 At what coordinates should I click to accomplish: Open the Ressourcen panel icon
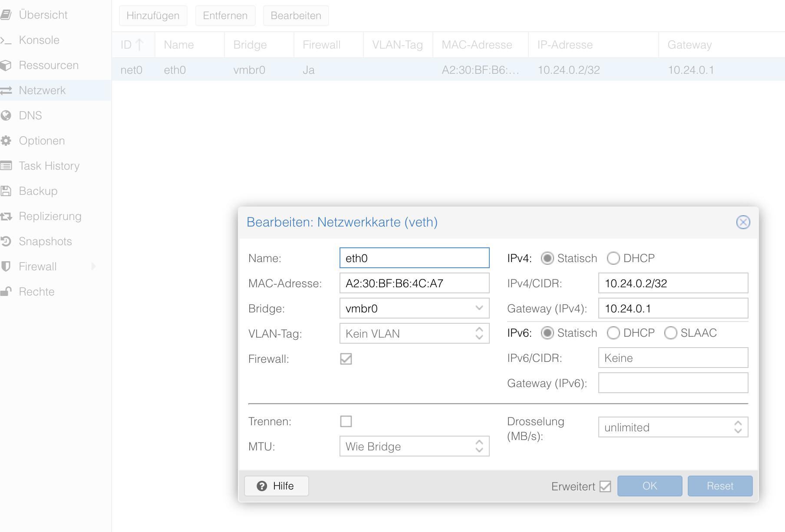6,65
